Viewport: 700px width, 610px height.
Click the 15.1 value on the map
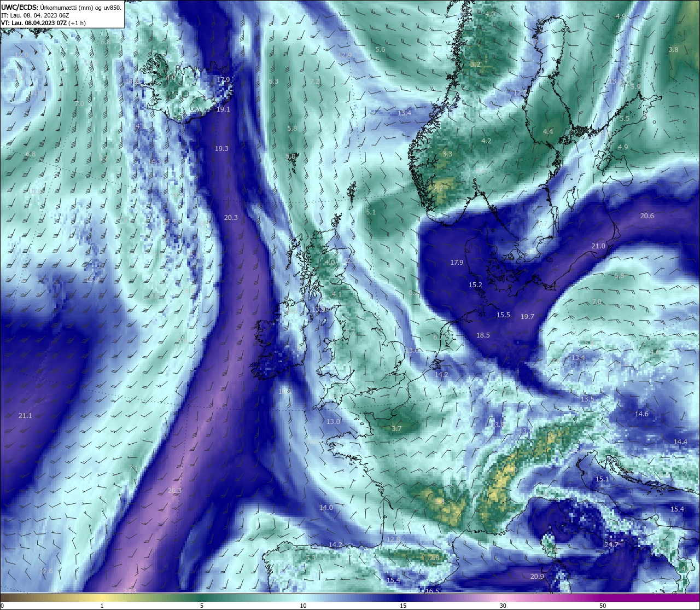pyautogui.click(x=602, y=479)
